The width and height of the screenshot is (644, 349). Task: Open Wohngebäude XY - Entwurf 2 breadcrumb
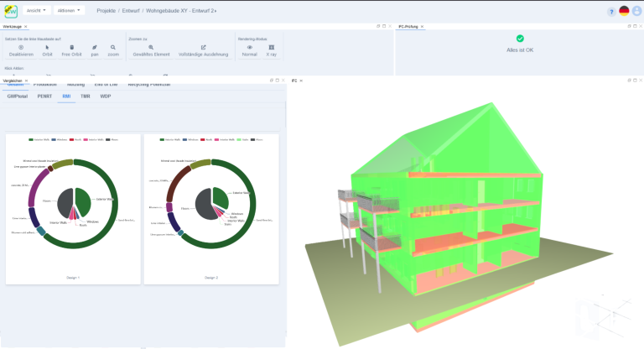click(x=180, y=11)
